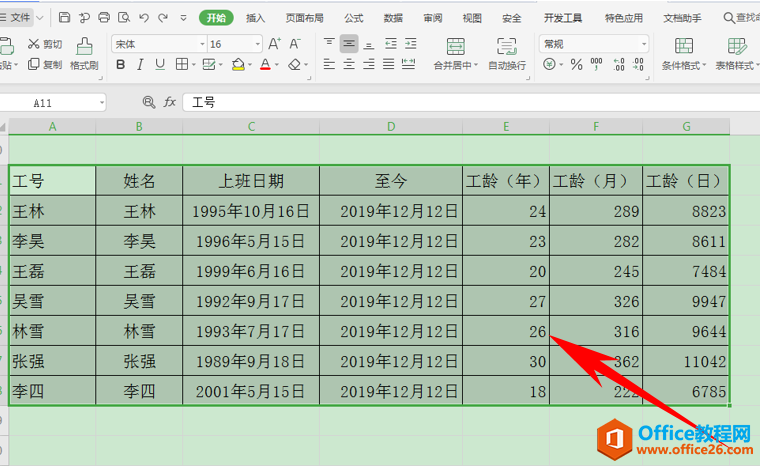The height and width of the screenshot is (467, 760).
Task: Open the 公式 (Formulas) tab
Action: click(x=354, y=18)
